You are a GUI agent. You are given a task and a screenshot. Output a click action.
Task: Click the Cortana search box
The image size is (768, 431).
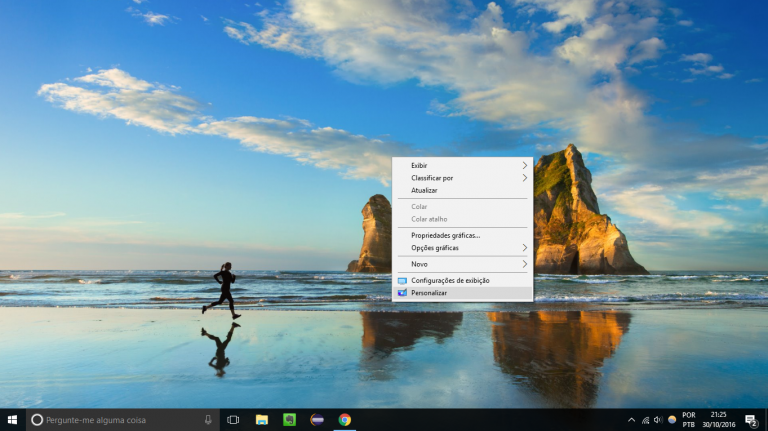pyautogui.click(x=122, y=420)
